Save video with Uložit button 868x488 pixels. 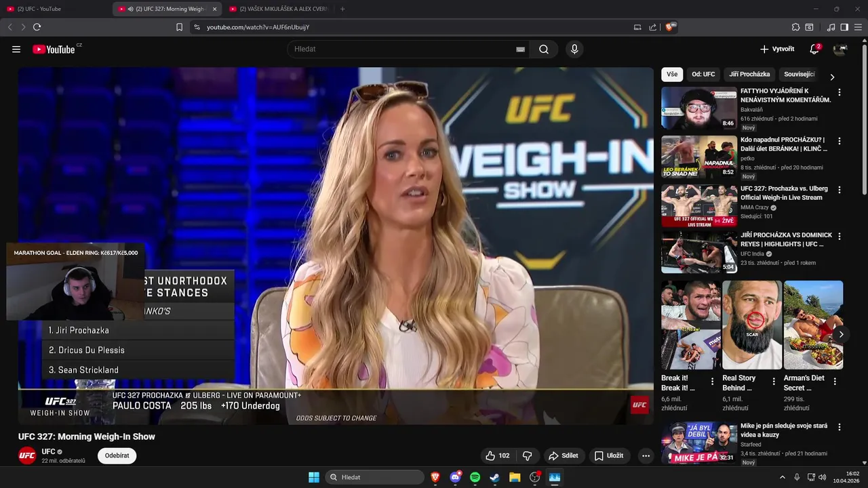coord(609,456)
